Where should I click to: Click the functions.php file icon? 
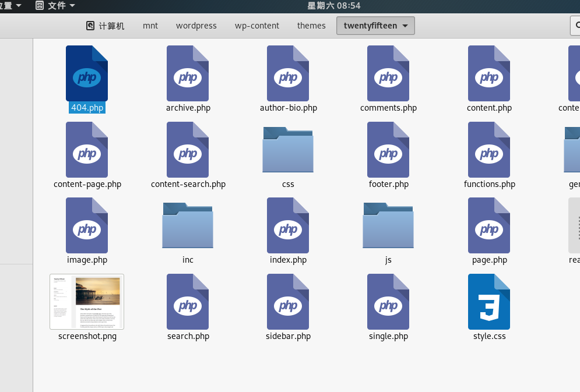click(x=489, y=150)
